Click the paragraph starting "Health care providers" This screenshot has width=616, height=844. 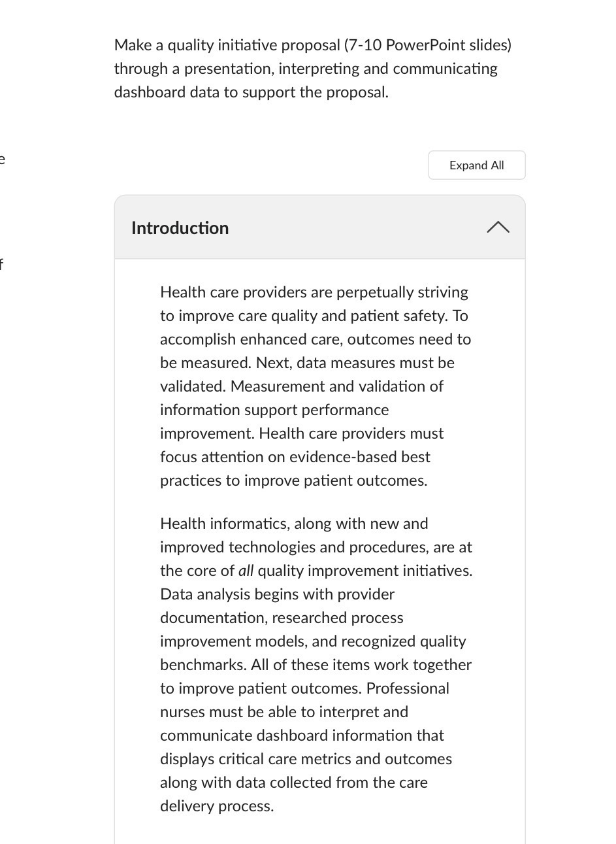pos(316,386)
